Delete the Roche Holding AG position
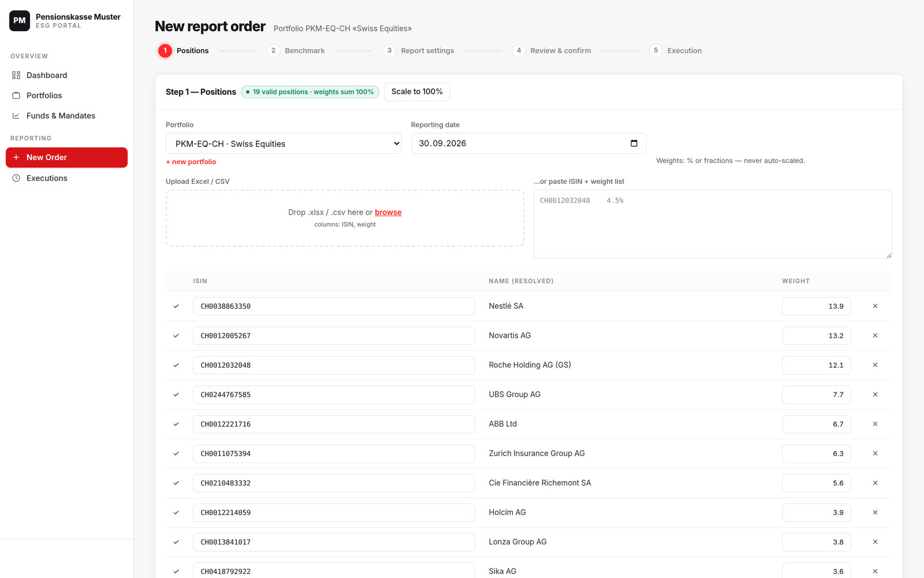 [x=875, y=365]
